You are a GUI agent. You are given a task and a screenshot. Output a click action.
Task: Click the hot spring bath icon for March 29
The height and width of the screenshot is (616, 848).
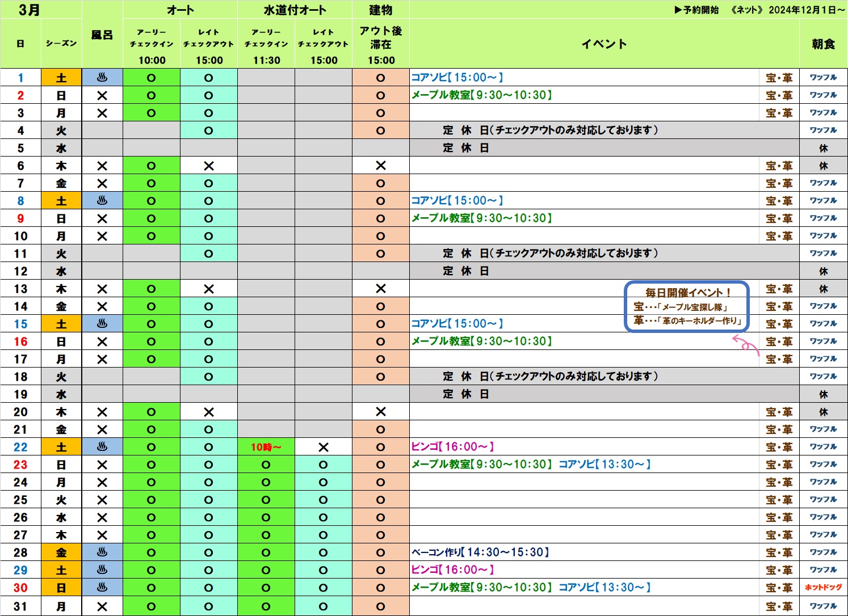102,570
